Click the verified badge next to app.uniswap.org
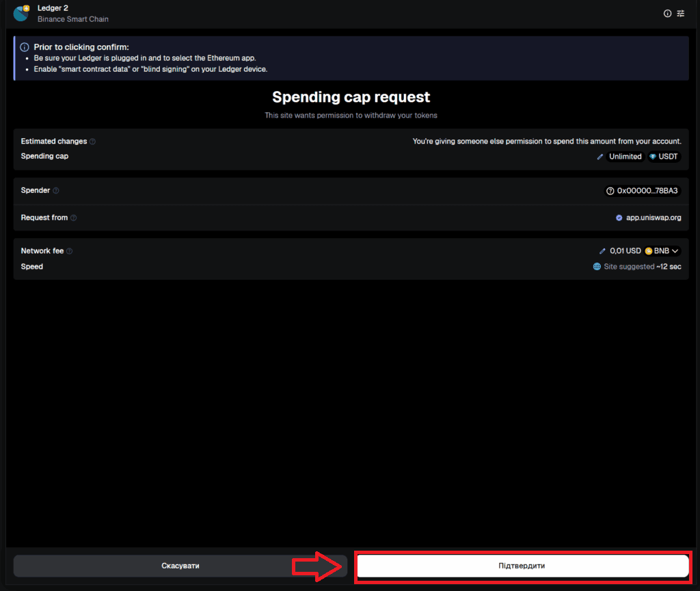700x591 pixels. click(619, 218)
